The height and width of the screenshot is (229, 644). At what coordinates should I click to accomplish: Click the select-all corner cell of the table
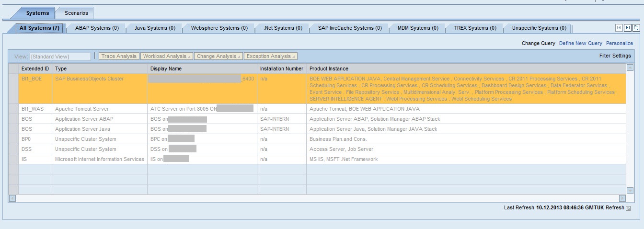tap(13, 69)
